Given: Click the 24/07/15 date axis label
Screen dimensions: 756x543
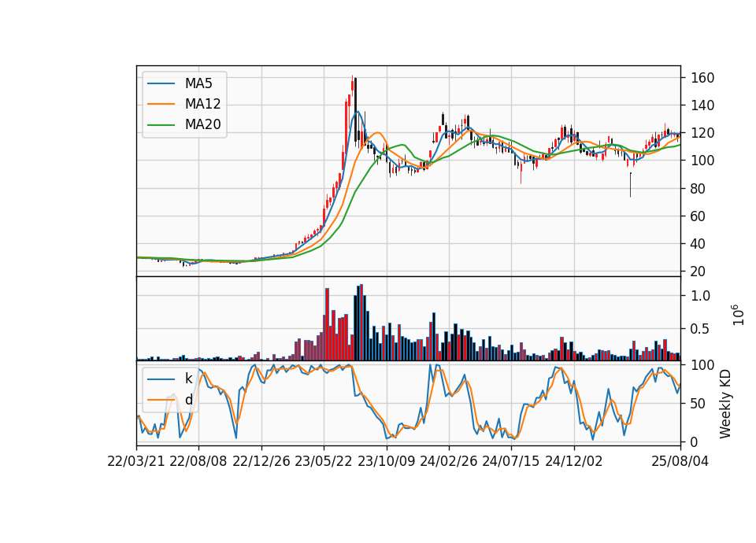Looking at the screenshot, I should pos(510,461).
